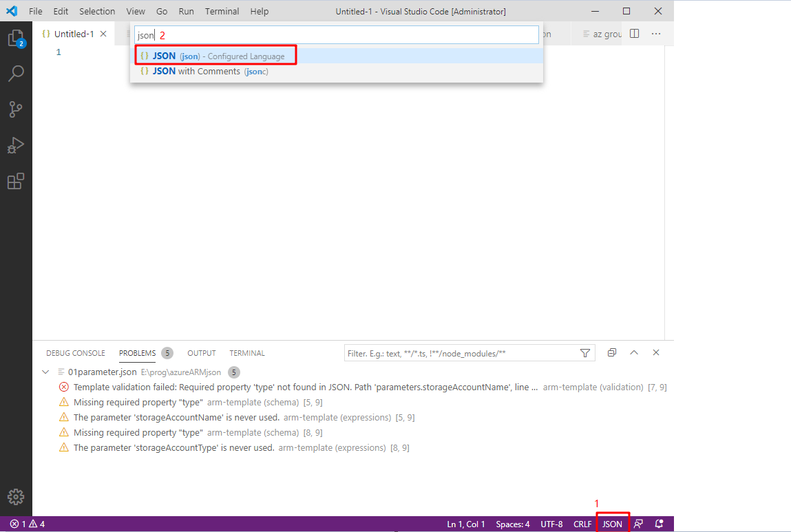Click line number 1 in the editor
Viewport: 791px width, 532px height.
coord(59,52)
